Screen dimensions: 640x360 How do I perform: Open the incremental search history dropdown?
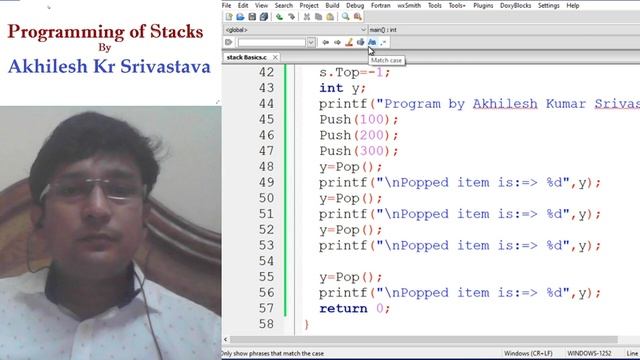[311, 42]
